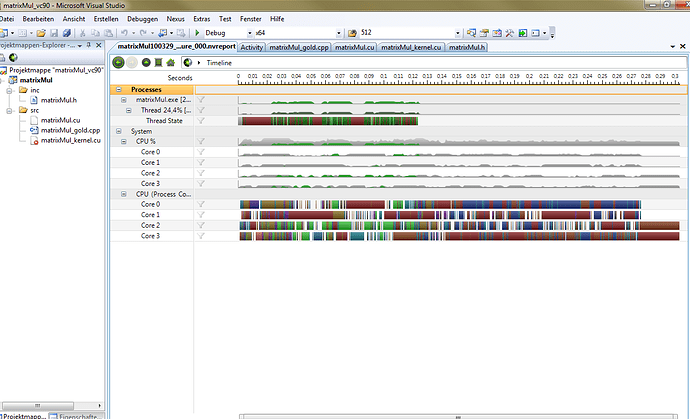
Task: Click the Save icon in toolbar
Action: tap(54, 33)
